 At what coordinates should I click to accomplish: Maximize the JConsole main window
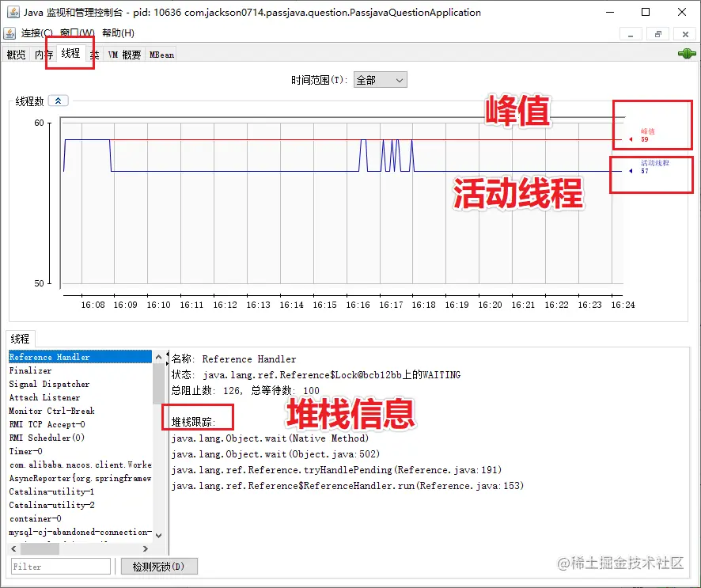[x=646, y=12]
